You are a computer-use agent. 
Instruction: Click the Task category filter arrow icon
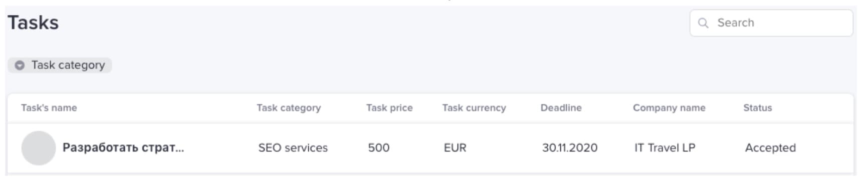[x=20, y=65]
